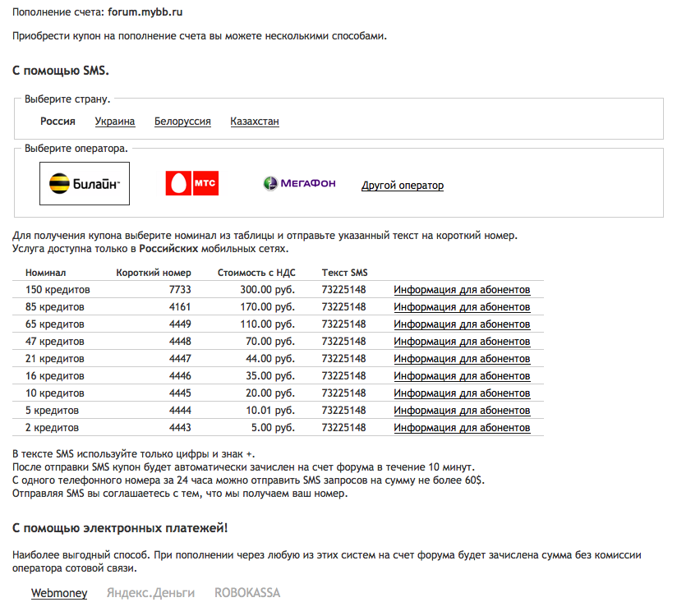
Task: Click SMS text 73225148 in 2 кредитов row
Action: (343, 428)
